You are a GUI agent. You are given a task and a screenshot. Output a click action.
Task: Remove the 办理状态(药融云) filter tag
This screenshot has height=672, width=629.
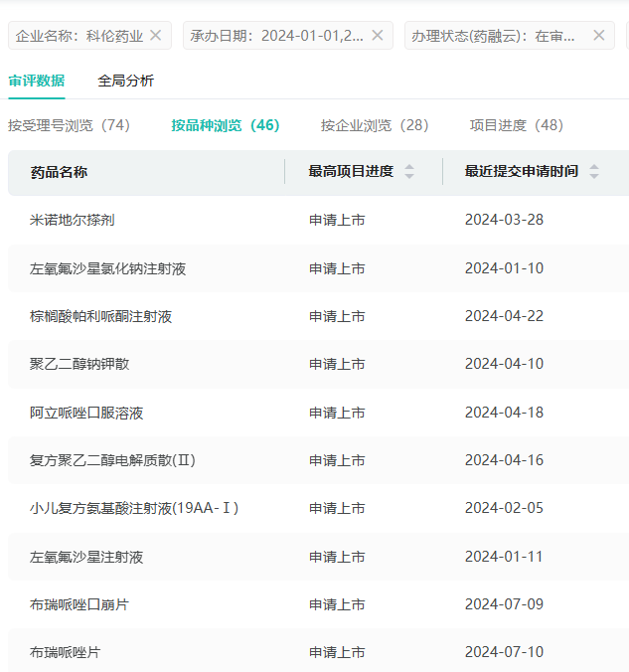click(x=598, y=36)
